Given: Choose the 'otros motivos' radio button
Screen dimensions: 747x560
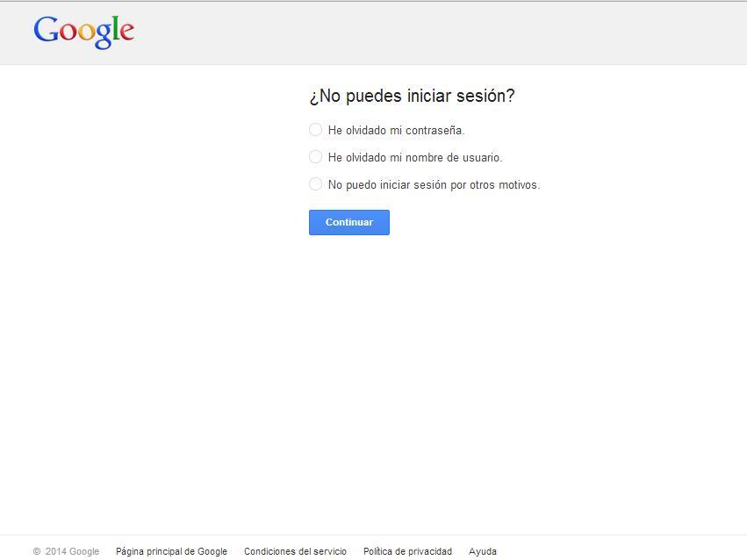Looking at the screenshot, I should point(315,184).
